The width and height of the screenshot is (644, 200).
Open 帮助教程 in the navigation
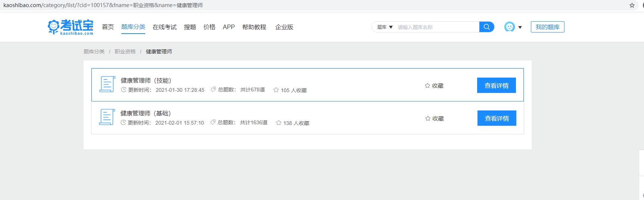(x=254, y=27)
